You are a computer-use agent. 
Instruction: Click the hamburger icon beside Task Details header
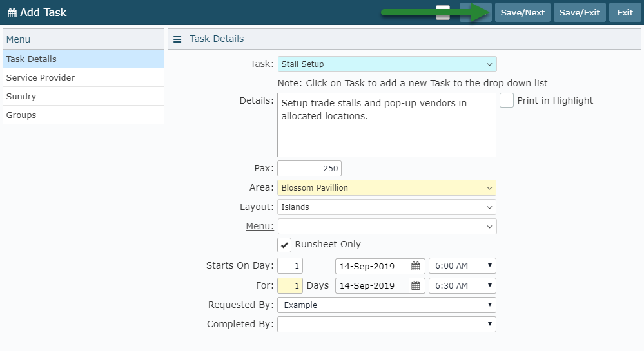click(x=177, y=39)
